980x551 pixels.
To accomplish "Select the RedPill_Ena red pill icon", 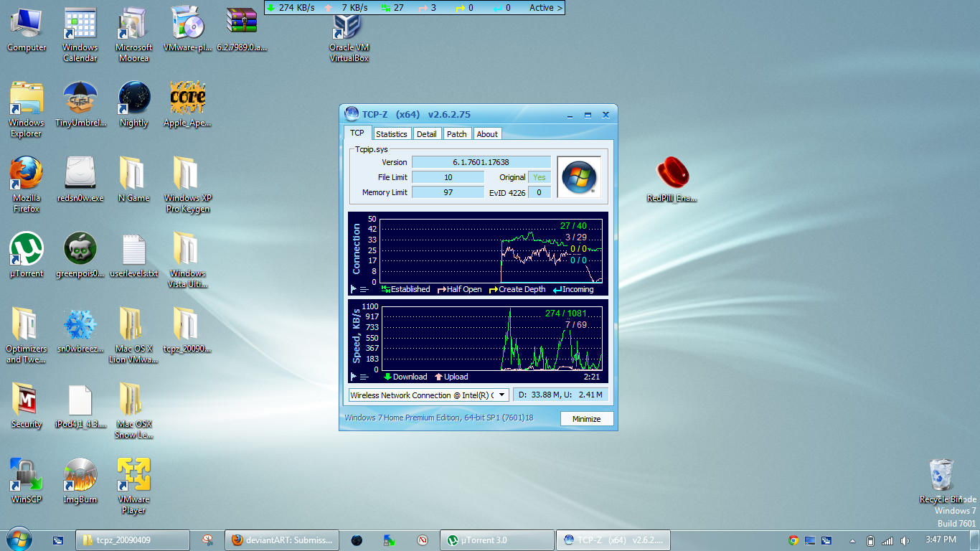I will click(672, 180).
